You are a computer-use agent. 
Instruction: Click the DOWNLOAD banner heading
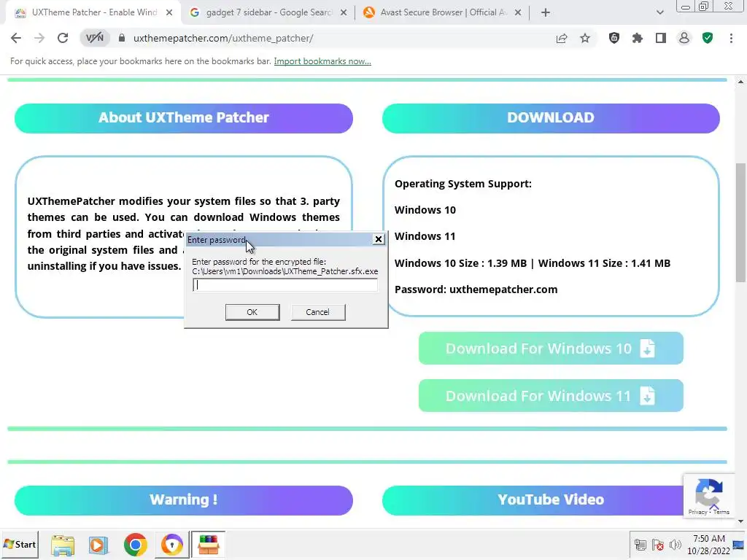[551, 118]
